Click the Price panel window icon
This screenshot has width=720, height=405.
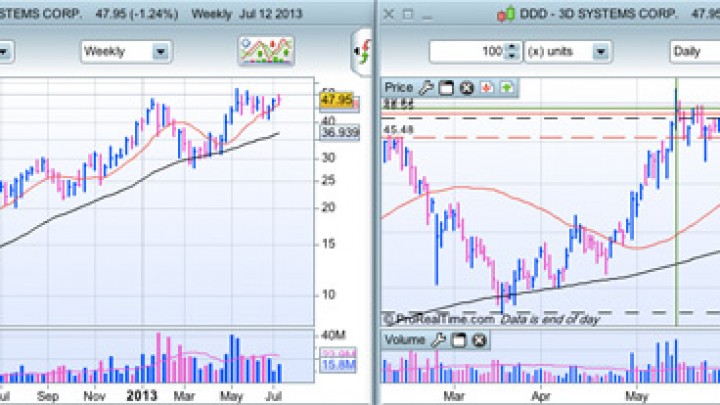(446, 88)
